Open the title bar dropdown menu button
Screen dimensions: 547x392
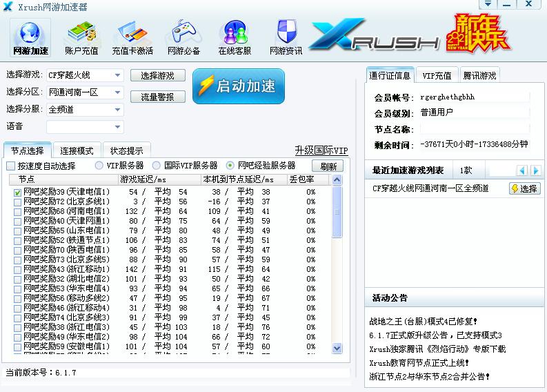488,4
